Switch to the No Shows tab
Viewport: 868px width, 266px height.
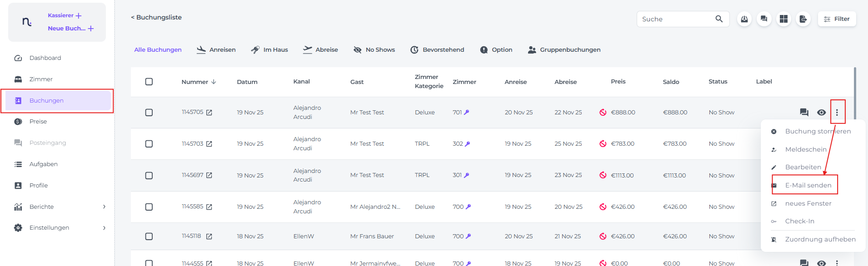pos(374,50)
